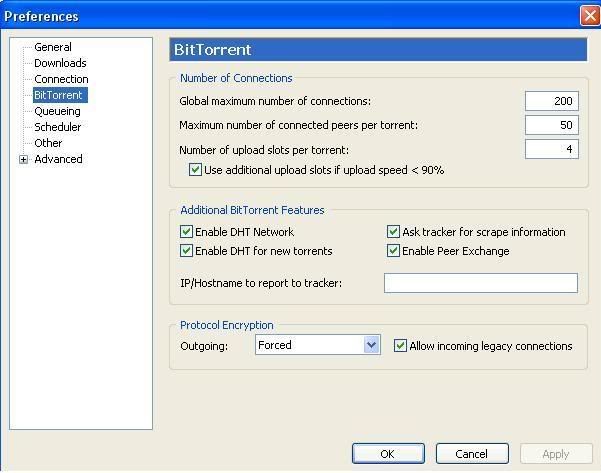
Task: Expand the Advanced tree node
Action: coord(24,160)
